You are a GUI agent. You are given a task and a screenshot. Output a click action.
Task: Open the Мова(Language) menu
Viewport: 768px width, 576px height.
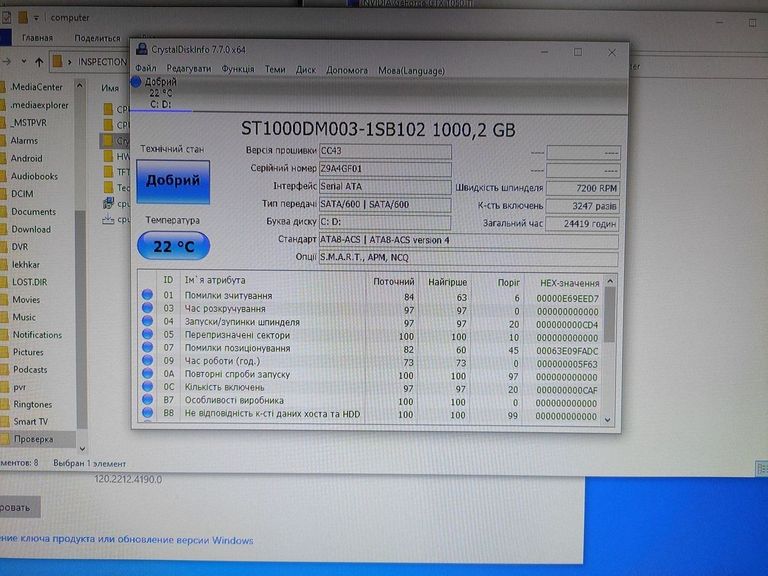(411, 71)
